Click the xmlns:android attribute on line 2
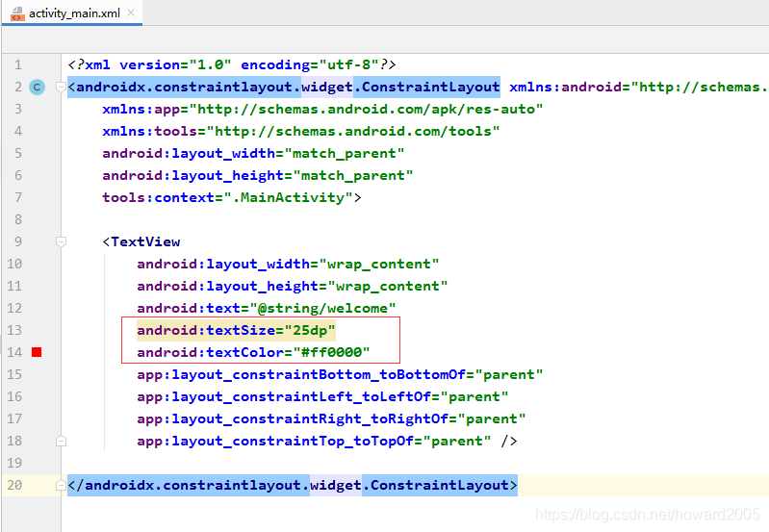The image size is (769, 532). pos(637,88)
